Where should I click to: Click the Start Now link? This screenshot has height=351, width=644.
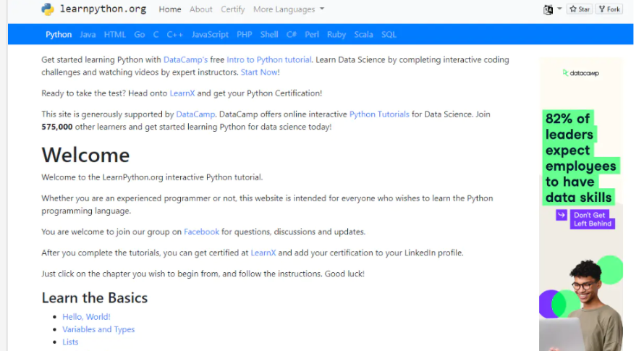(x=259, y=72)
